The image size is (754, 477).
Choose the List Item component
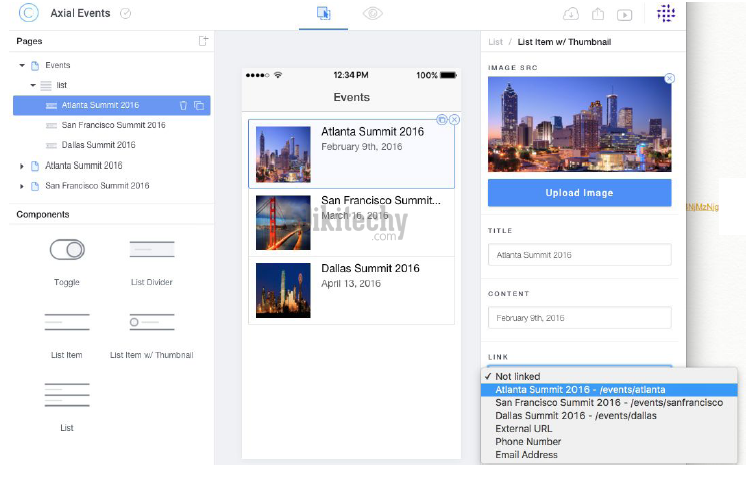click(x=67, y=336)
